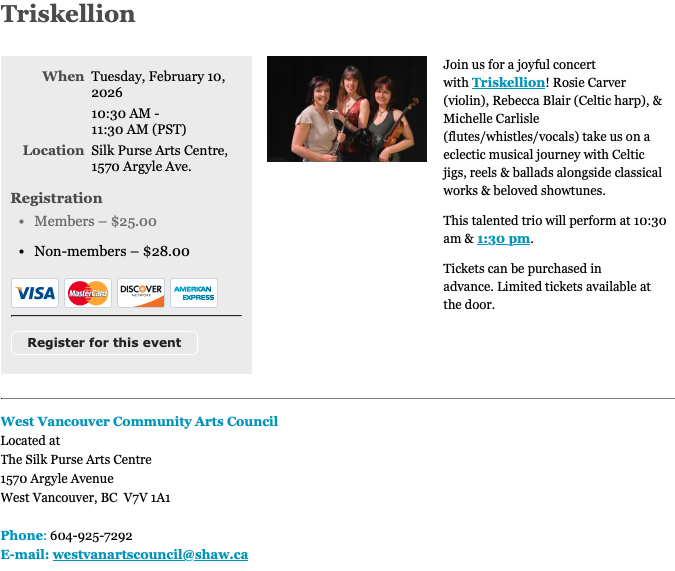Click the West Vancouver Community Arts Council heading
Viewport: 675px width, 571px height.
(139, 421)
